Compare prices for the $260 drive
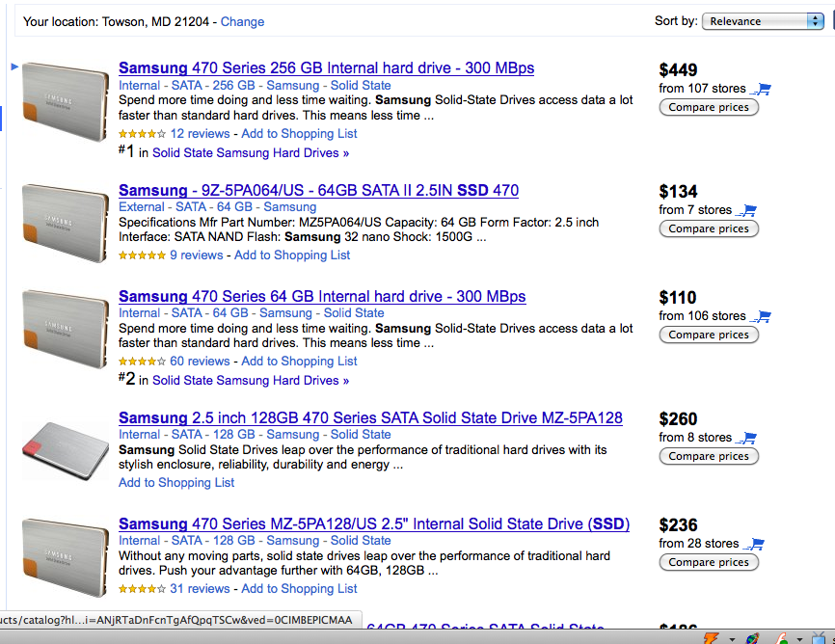This screenshot has height=644, width=835. pos(709,456)
